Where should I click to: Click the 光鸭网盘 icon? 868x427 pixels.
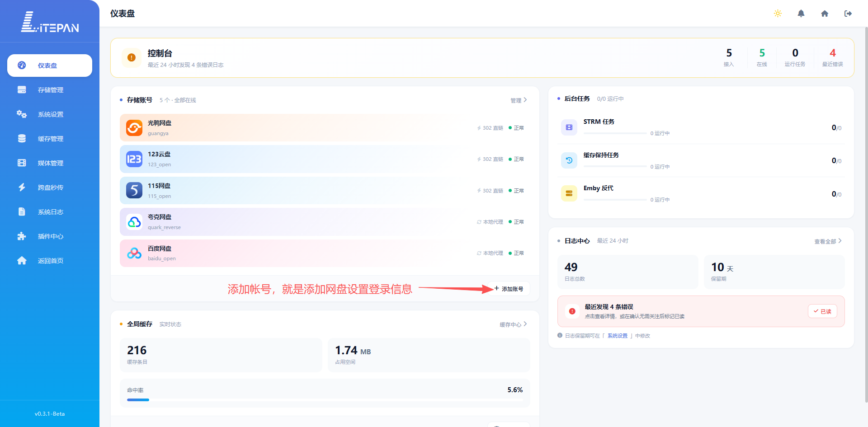click(134, 128)
